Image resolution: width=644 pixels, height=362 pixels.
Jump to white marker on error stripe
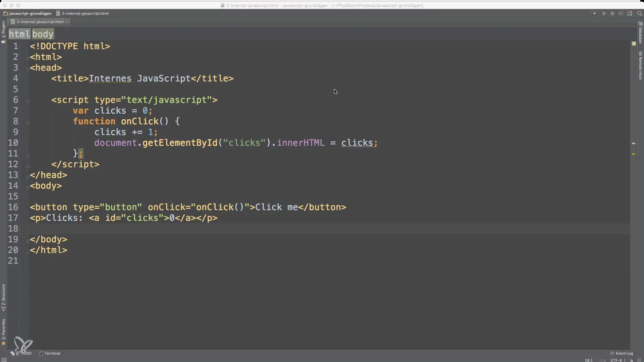tap(634, 143)
